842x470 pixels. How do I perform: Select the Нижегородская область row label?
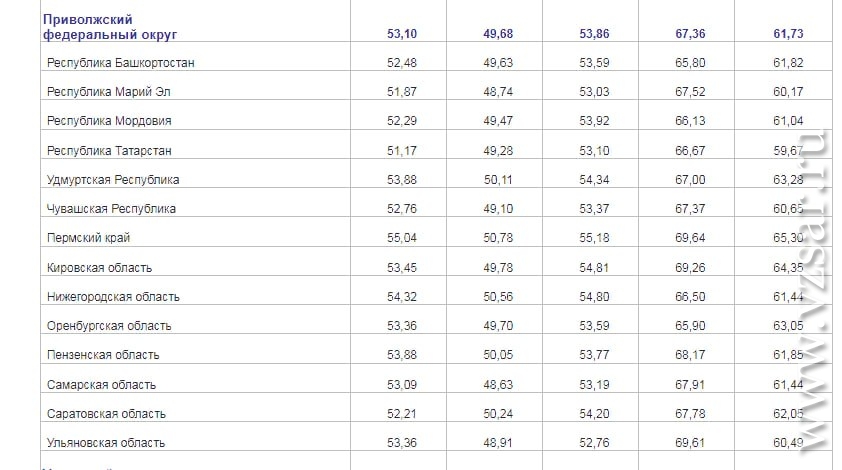113,297
